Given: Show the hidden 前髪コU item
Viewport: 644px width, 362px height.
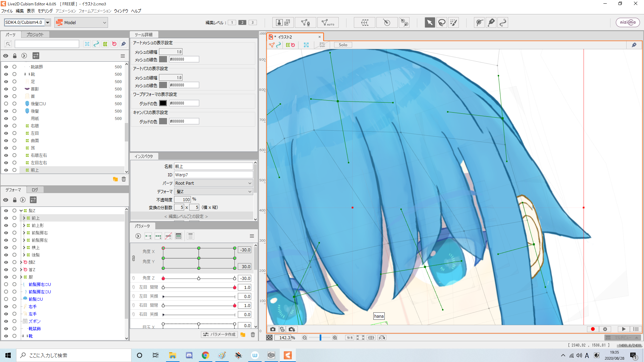Looking at the screenshot, I should coord(6,299).
